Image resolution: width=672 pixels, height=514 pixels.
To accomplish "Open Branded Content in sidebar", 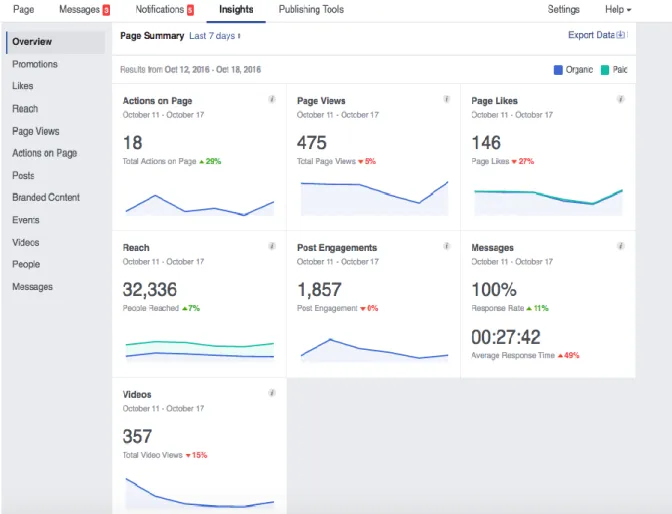I will pos(46,198).
